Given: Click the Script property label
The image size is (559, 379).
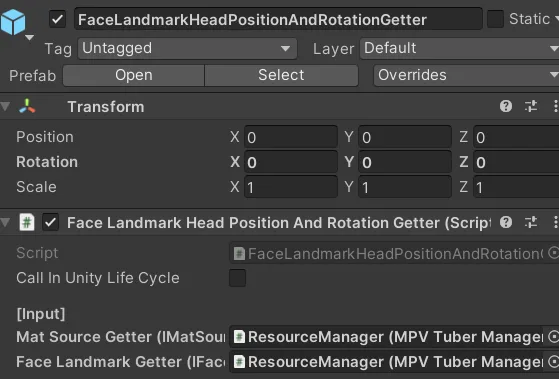Looking at the screenshot, I should (37, 253).
